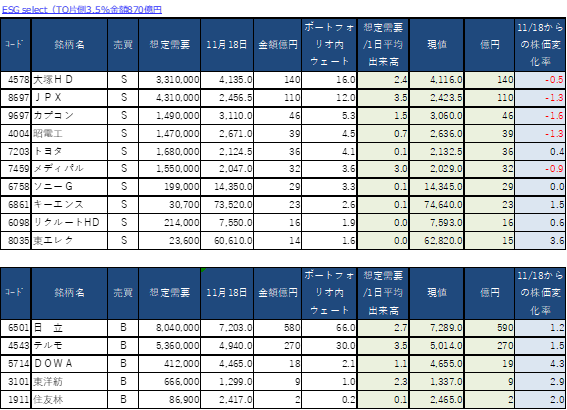
Task: Click the 11/18 price 7,203.0 cell
Action: point(227,328)
